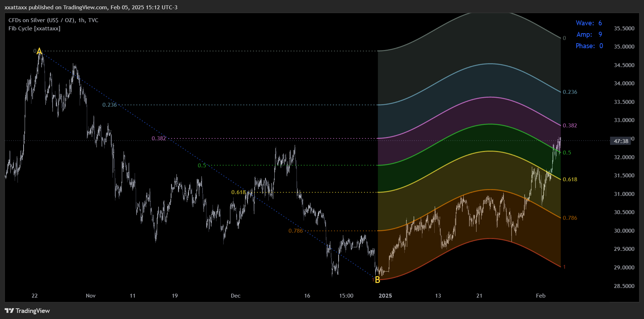Click the 'Dec' date axis label
The width and height of the screenshot is (644, 319).
click(235, 295)
